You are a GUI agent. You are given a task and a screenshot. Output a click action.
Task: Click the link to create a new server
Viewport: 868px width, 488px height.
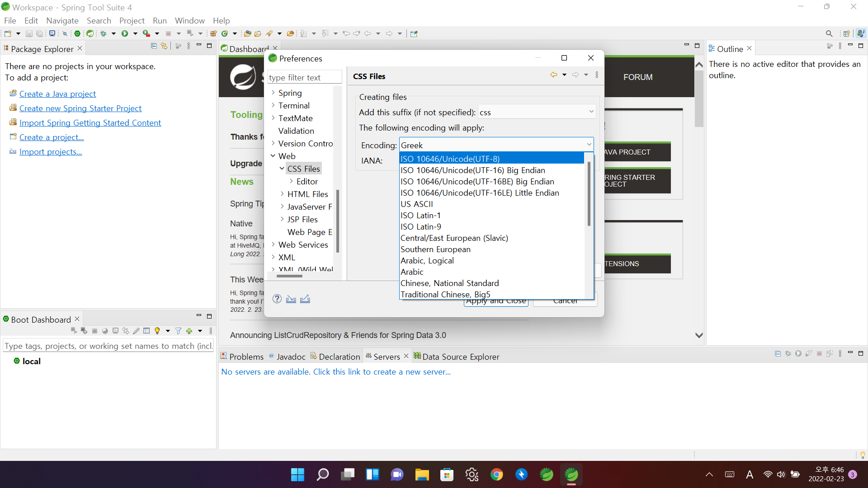pos(336,372)
